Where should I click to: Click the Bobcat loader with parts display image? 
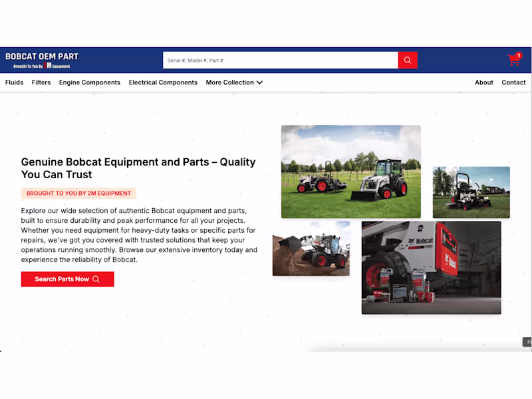(431, 267)
